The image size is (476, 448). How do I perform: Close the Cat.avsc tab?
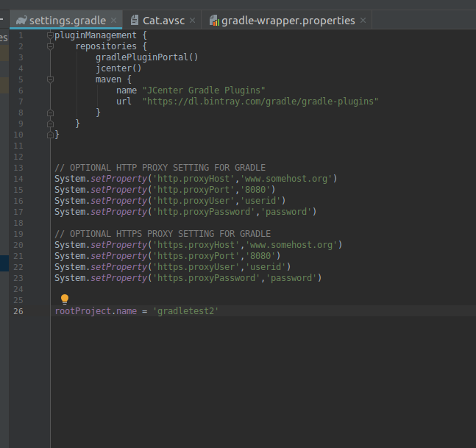coord(192,21)
